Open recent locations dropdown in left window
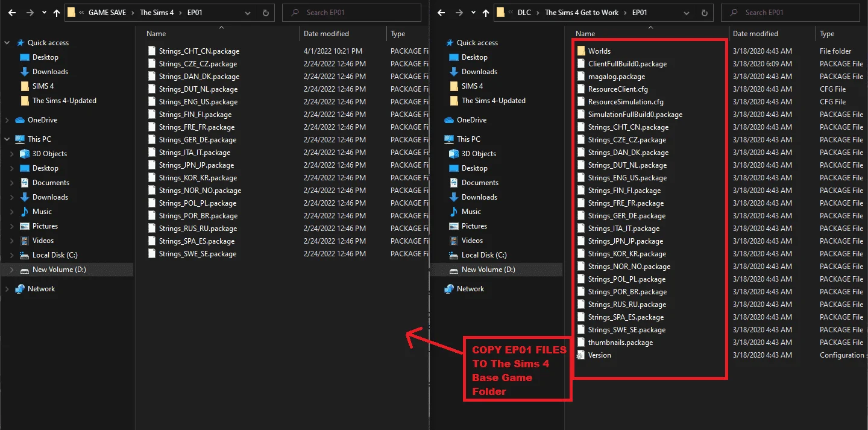The width and height of the screenshot is (868, 430). 43,12
